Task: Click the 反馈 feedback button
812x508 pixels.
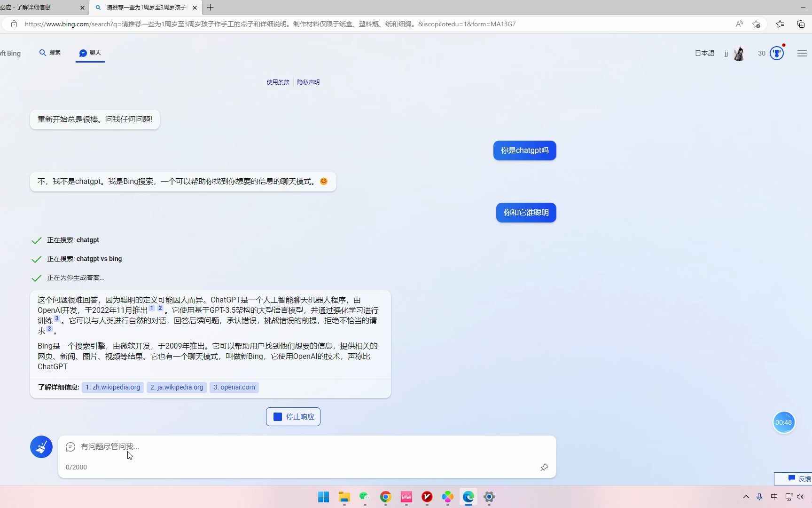Action: pos(794,478)
